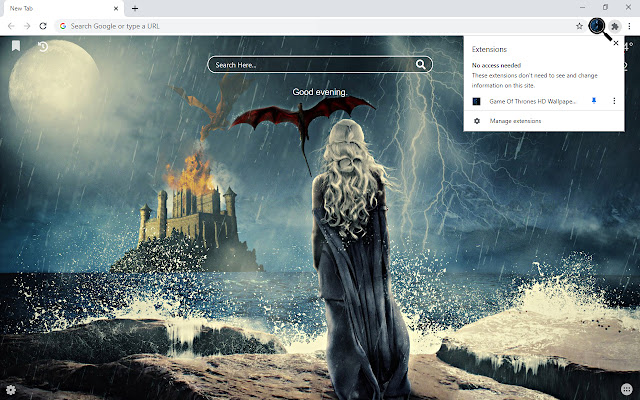Open bookmarks icon on new tab page
This screenshot has height=400, width=640.
pos(16,46)
